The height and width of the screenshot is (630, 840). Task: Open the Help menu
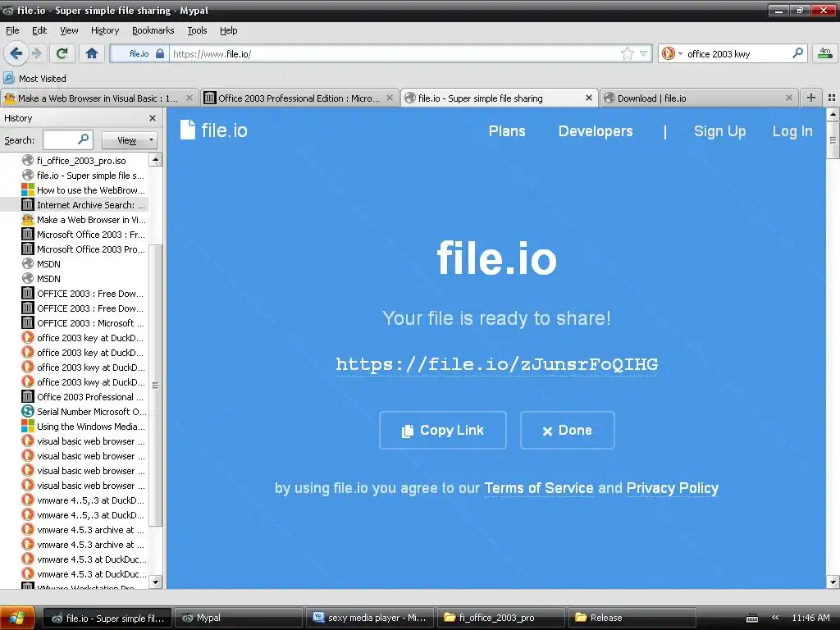click(228, 30)
